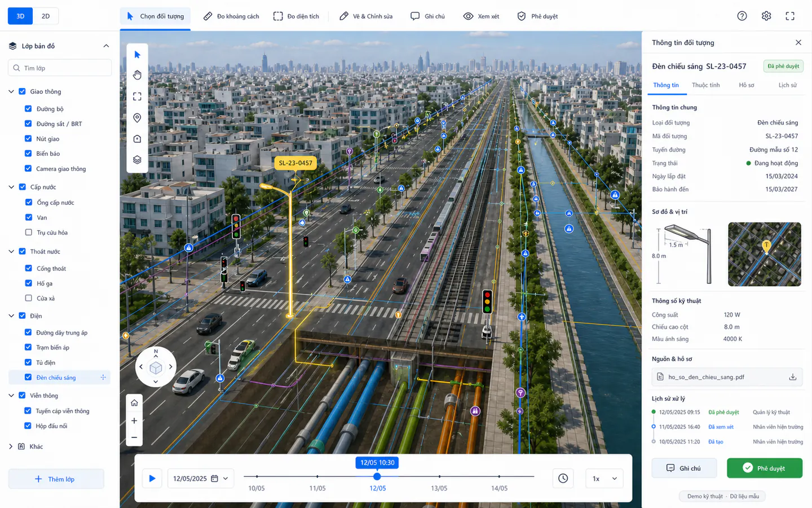Toggle Đường sắt / BRT layer checkbox
This screenshot has width=812, height=508.
[28, 124]
